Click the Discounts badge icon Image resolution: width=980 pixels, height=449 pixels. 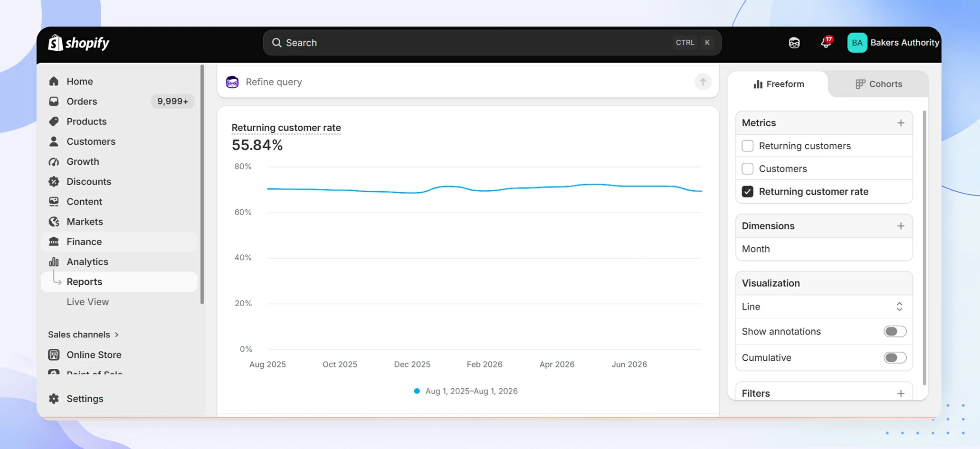(54, 181)
